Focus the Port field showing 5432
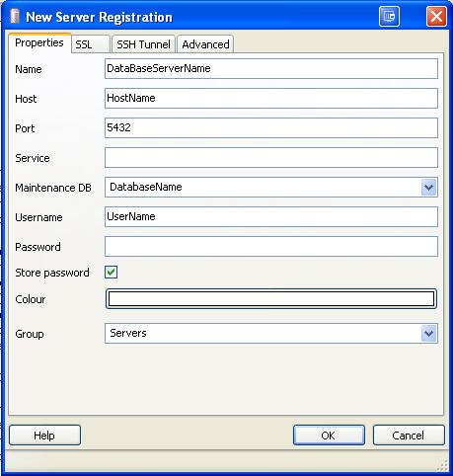The width and height of the screenshot is (453, 476). point(271,127)
